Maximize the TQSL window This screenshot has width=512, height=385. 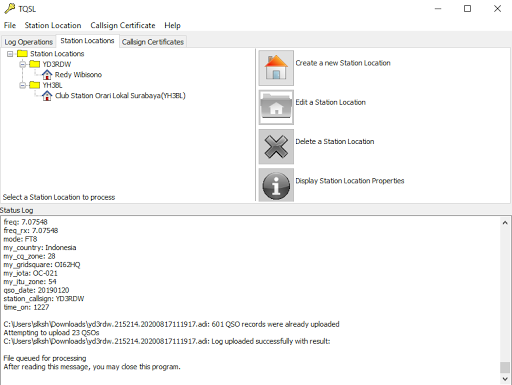point(467,9)
